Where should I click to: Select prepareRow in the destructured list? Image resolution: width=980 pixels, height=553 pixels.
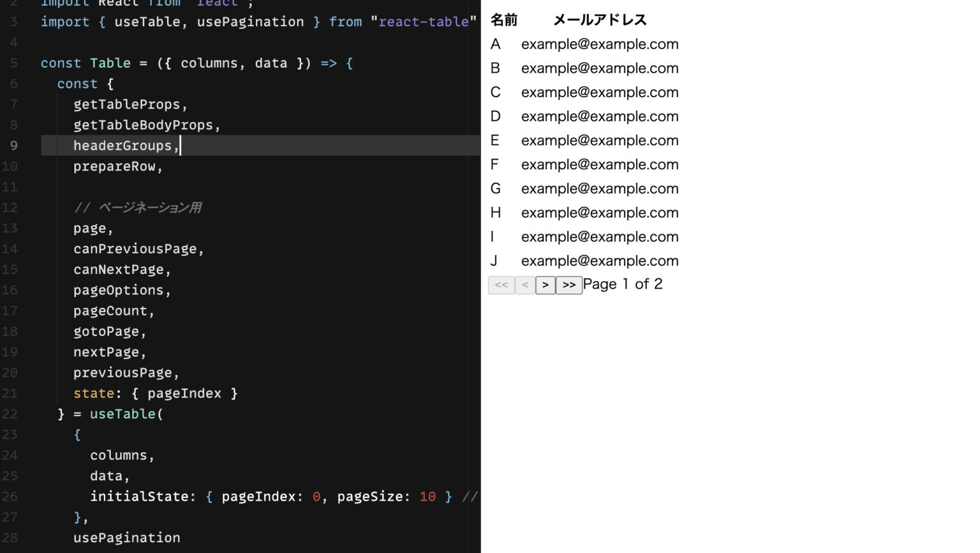coord(118,166)
